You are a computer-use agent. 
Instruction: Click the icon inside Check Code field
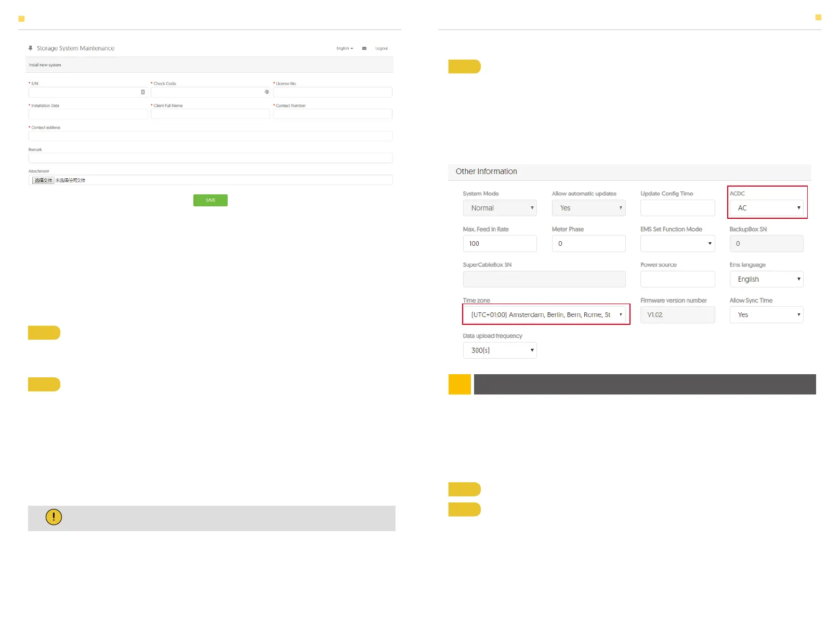click(267, 92)
